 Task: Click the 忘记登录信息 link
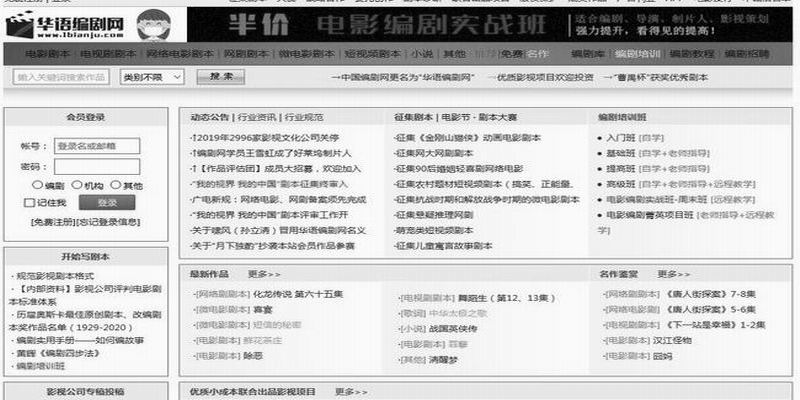(108, 222)
